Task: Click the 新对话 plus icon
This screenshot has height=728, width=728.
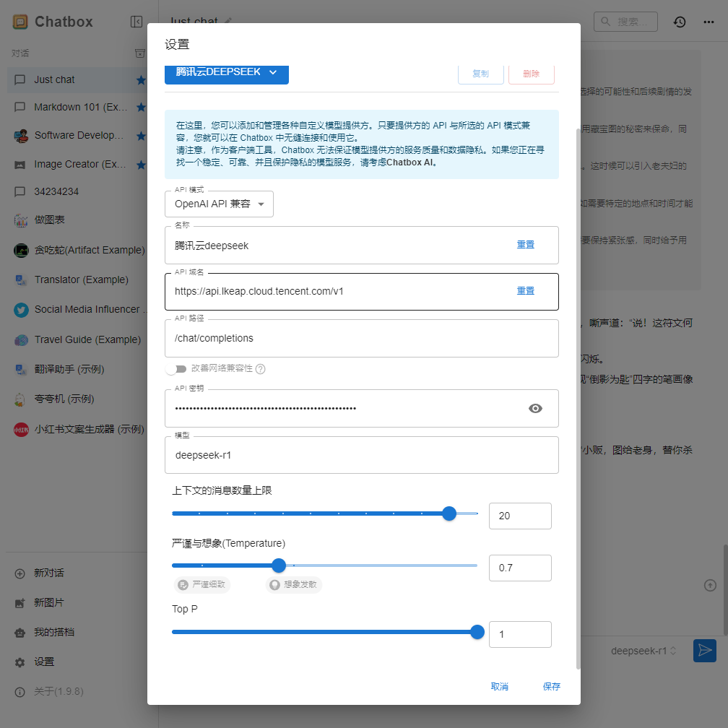Action: point(19,573)
